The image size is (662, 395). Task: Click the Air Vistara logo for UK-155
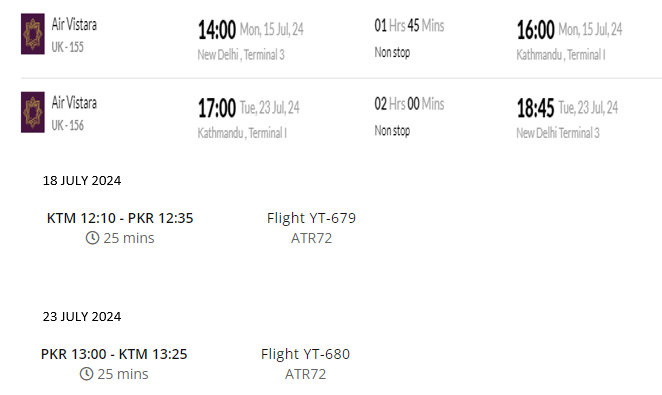click(x=33, y=34)
